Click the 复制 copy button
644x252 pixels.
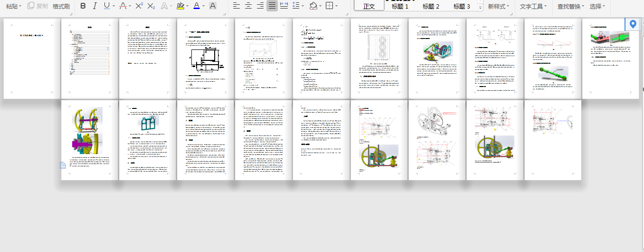click(x=38, y=6)
